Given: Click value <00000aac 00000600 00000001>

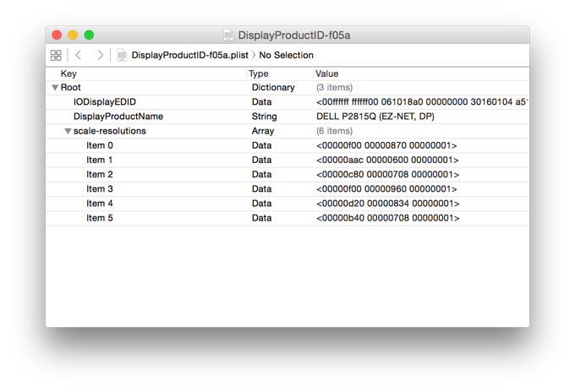Looking at the screenshot, I should pos(387,161).
